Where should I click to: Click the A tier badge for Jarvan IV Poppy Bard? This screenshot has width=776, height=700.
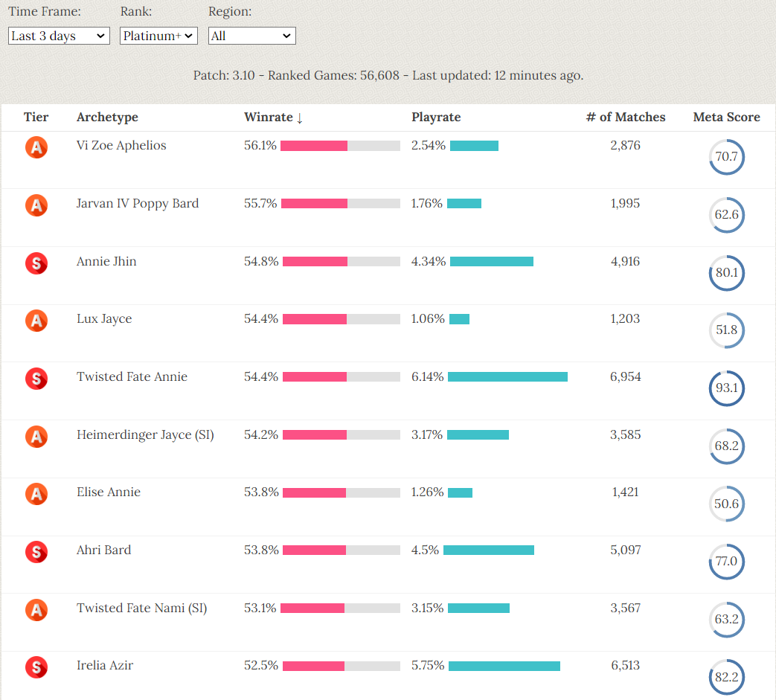pos(36,205)
